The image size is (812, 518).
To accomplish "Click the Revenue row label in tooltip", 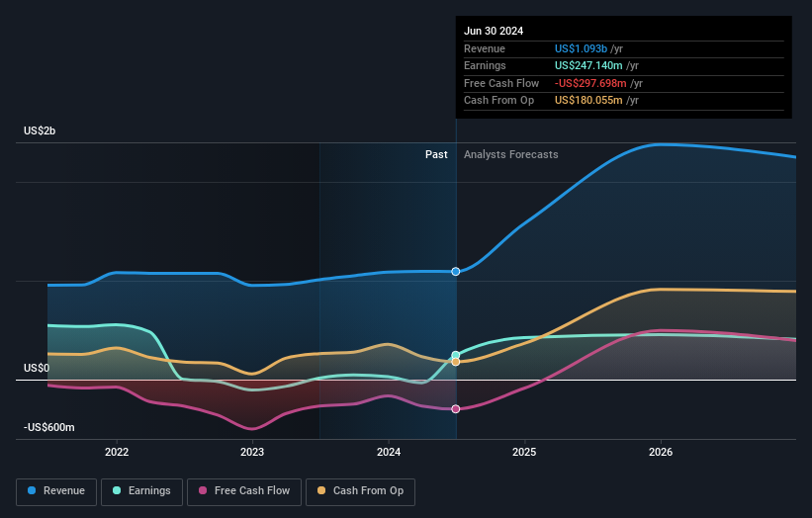I will [485, 48].
